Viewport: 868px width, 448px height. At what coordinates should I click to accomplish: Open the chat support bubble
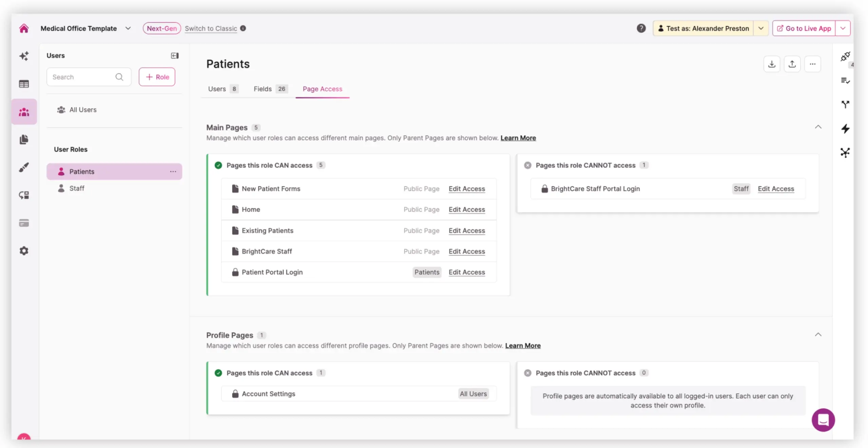(823, 420)
